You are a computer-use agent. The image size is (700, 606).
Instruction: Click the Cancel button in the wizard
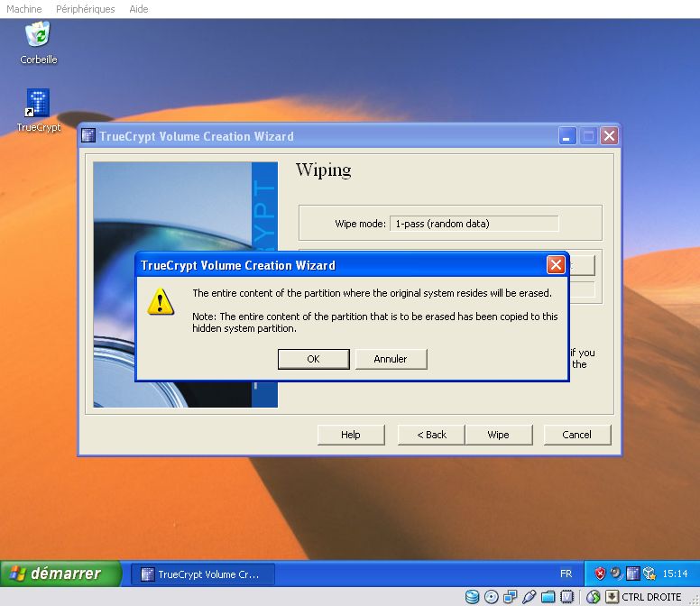click(x=576, y=435)
